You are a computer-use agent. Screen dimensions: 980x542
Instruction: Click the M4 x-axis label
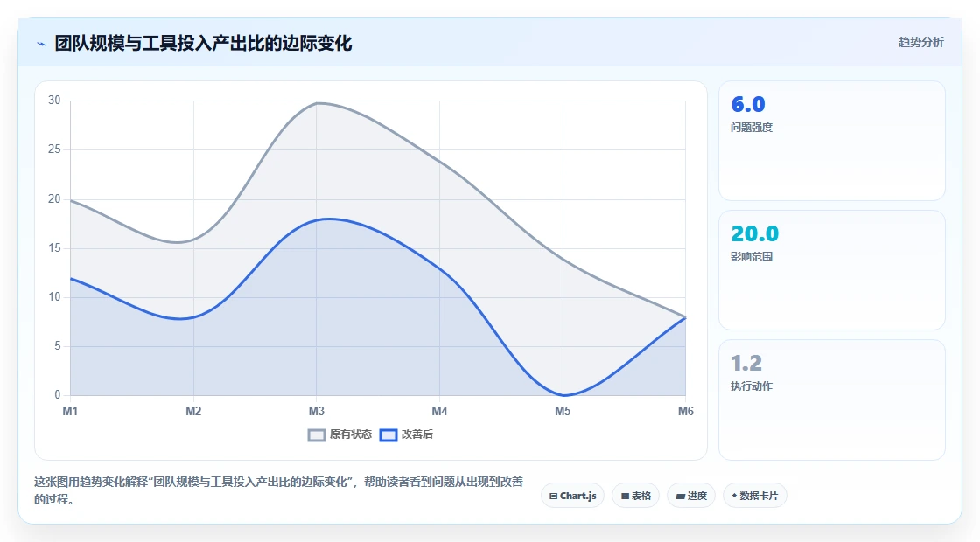coord(439,411)
